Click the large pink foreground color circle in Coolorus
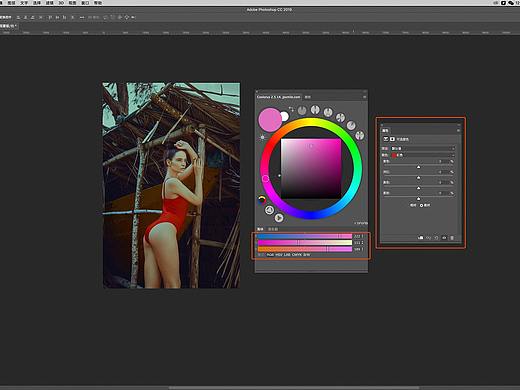The width and height of the screenshot is (520, 390). point(270,119)
